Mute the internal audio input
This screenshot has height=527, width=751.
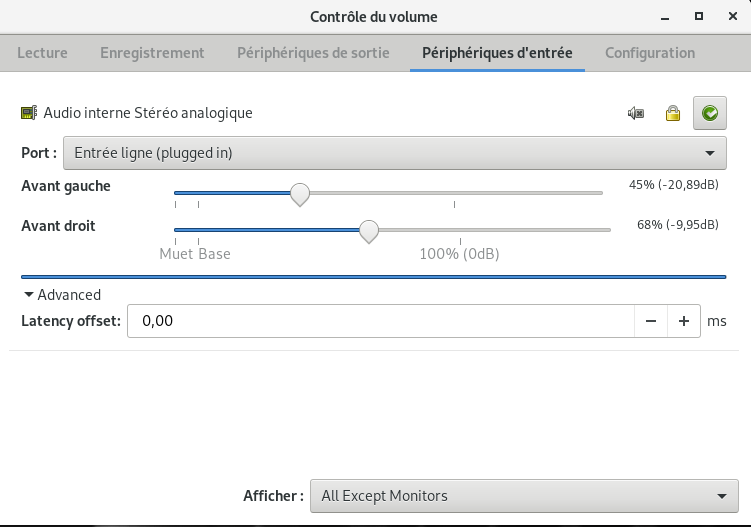(636, 113)
